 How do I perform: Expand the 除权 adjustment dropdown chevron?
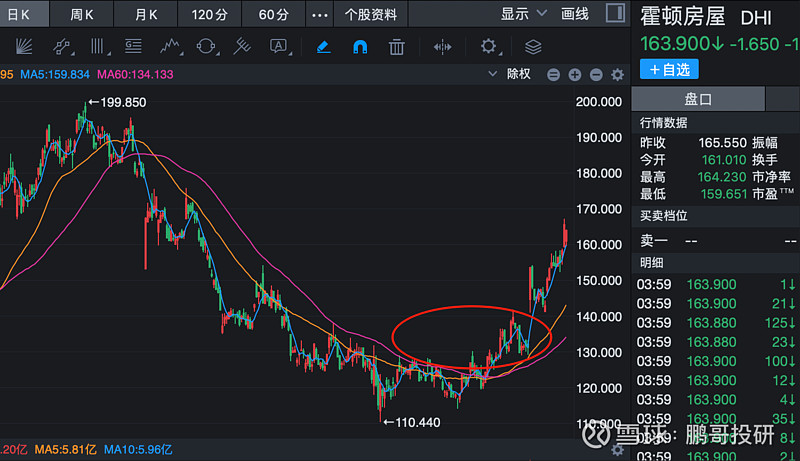[492, 74]
